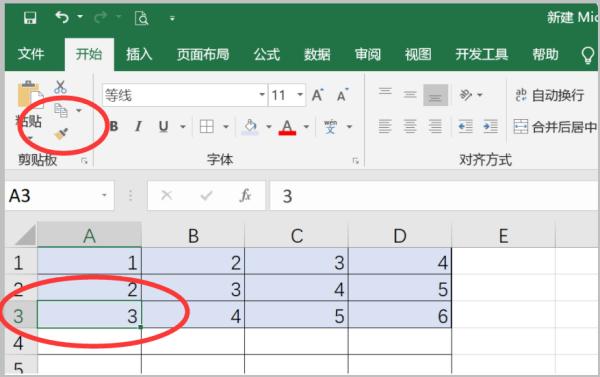Click the Format Painter brush icon
The image size is (600, 377).
click(61, 134)
